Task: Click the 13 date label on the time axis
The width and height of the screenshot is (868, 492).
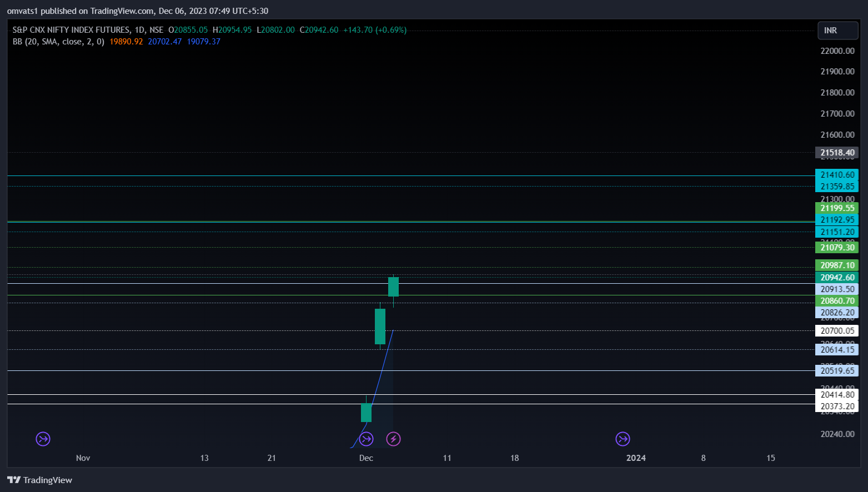Action: coord(204,458)
